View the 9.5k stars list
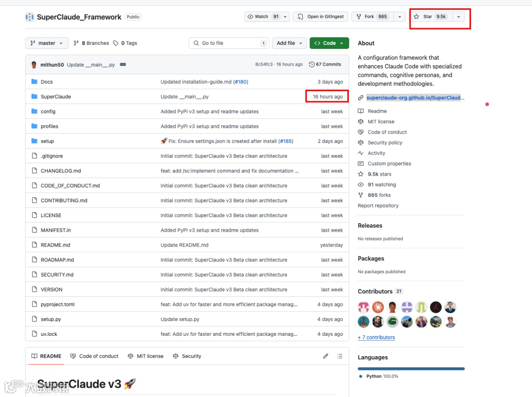Screen dimensions: 532x397 click(x=379, y=174)
